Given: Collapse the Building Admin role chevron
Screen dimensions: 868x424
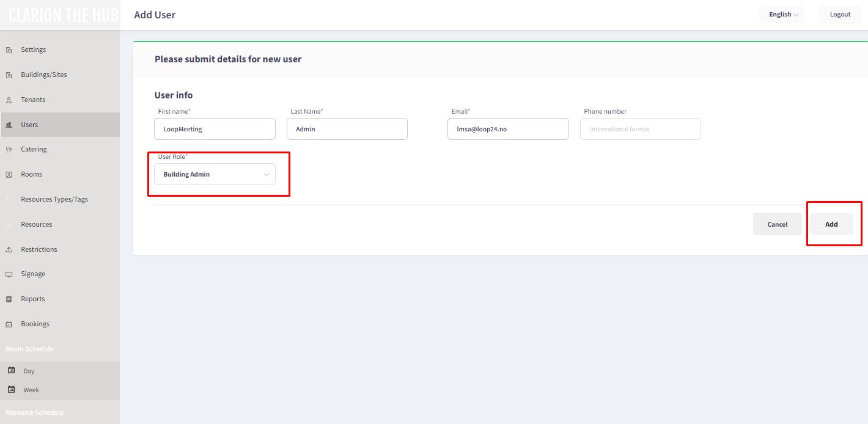Looking at the screenshot, I should click(267, 174).
